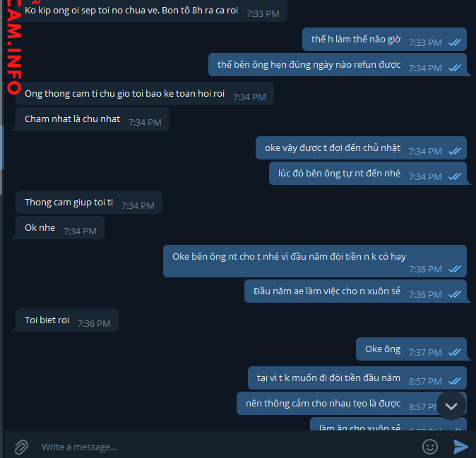Click double-check icon on 'thế h làm thế nào giờ'
The width and height of the screenshot is (476, 458).
click(455, 42)
